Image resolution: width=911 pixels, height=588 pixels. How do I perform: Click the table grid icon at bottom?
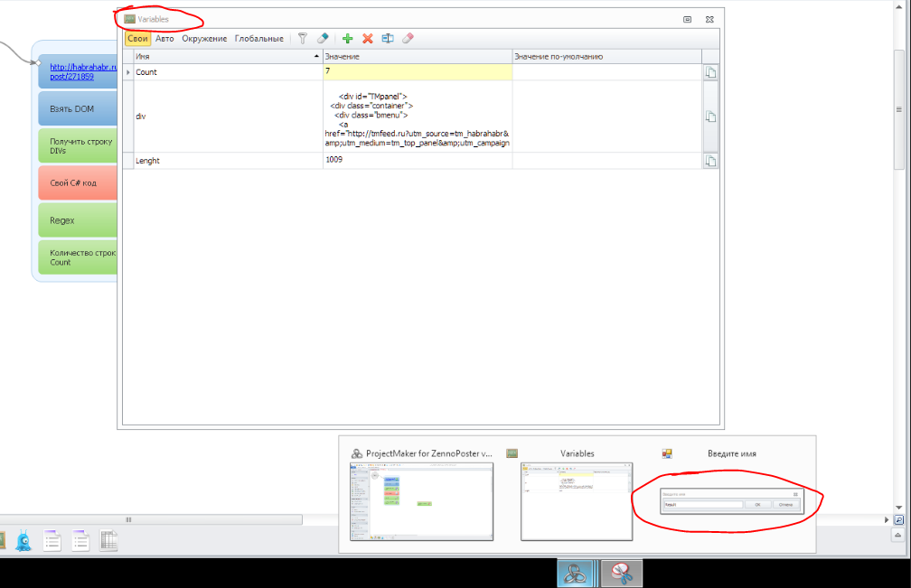click(x=108, y=540)
